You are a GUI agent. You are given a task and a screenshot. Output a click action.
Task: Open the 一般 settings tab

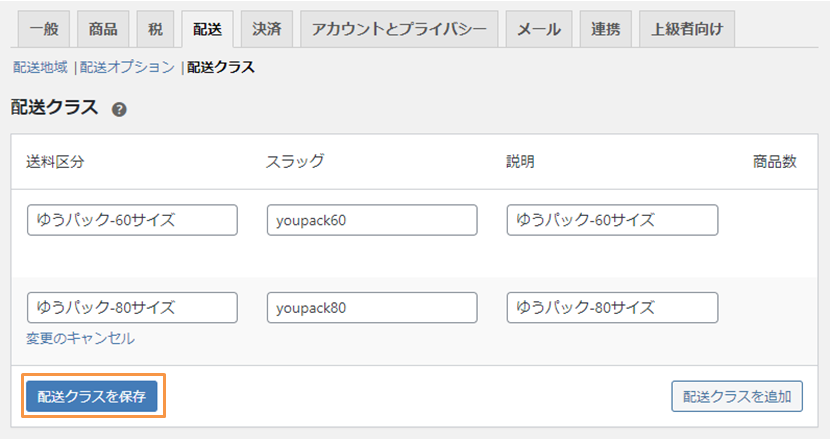pos(44,29)
